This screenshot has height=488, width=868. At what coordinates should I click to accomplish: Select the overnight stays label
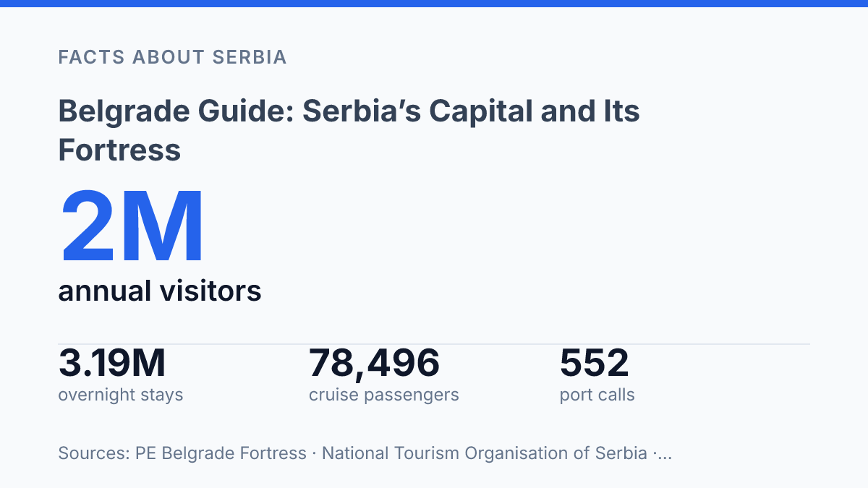(121, 395)
